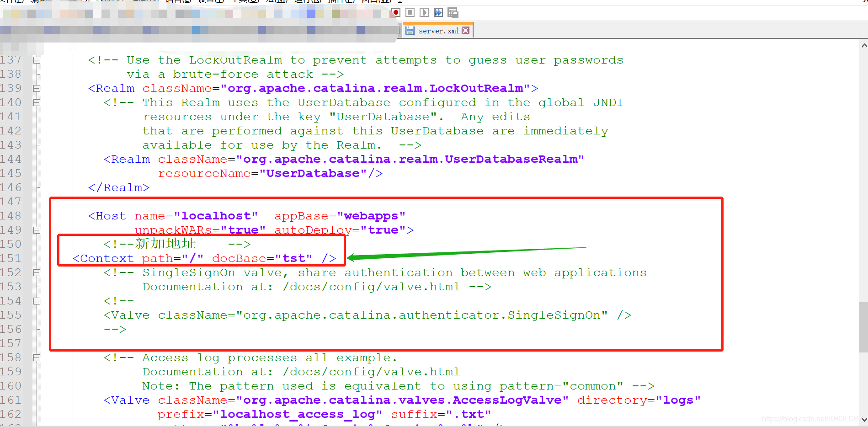
Task: Click the stop macro recording icon
Action: click(x=410, y=12)
